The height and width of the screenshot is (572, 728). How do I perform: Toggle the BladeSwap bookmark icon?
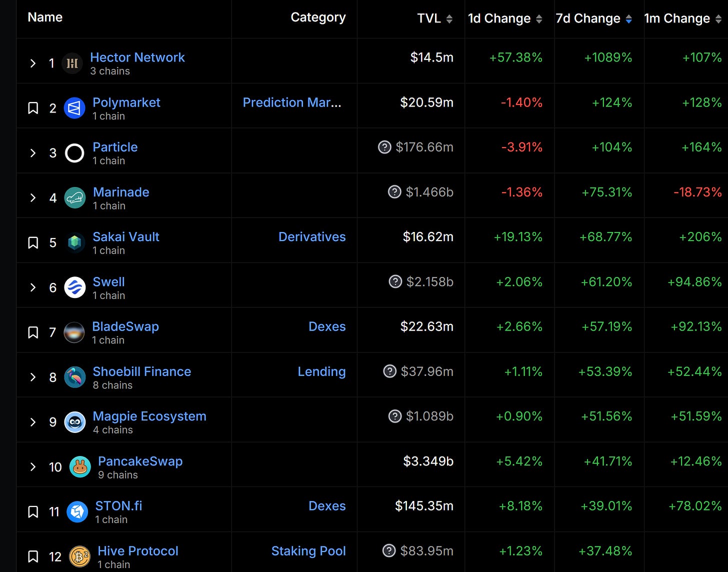click(33, 332)
